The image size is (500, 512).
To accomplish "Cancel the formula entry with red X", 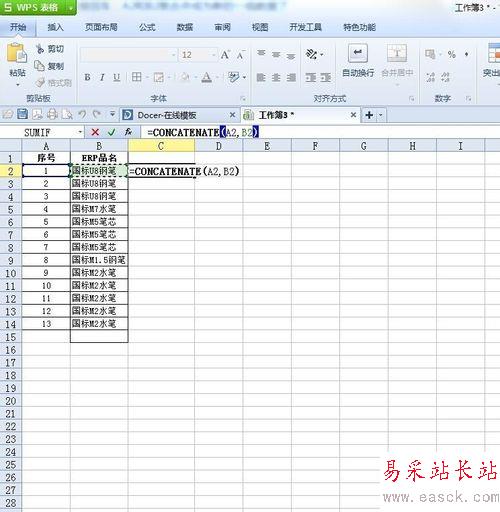I will [95, 132].
